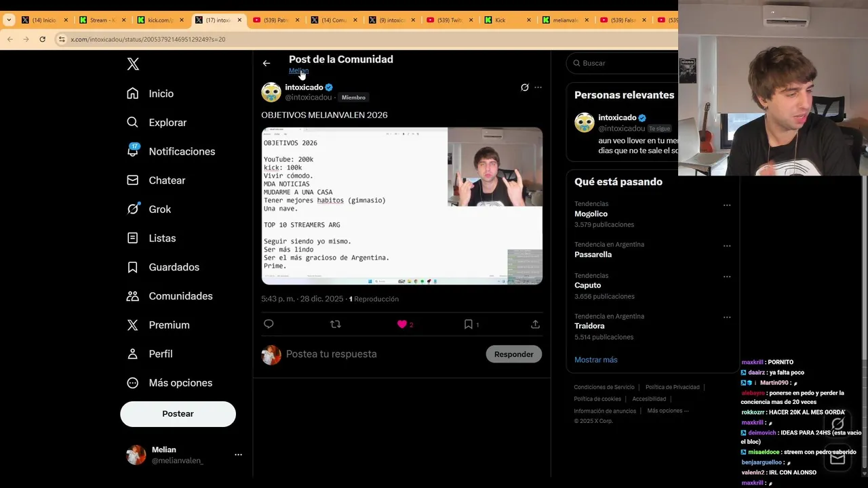Image resolution: width=868 pixels, height=488 pixels.
Task: Go back using the arrow beside Post de la Comunidad
Action: click(267, 63)
